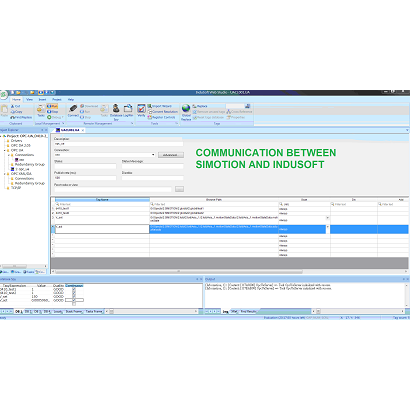This screenshot has height=410, width=410.
Task: Open Find/Replace from the Clipboard group
Action: [x=21, y=117]
